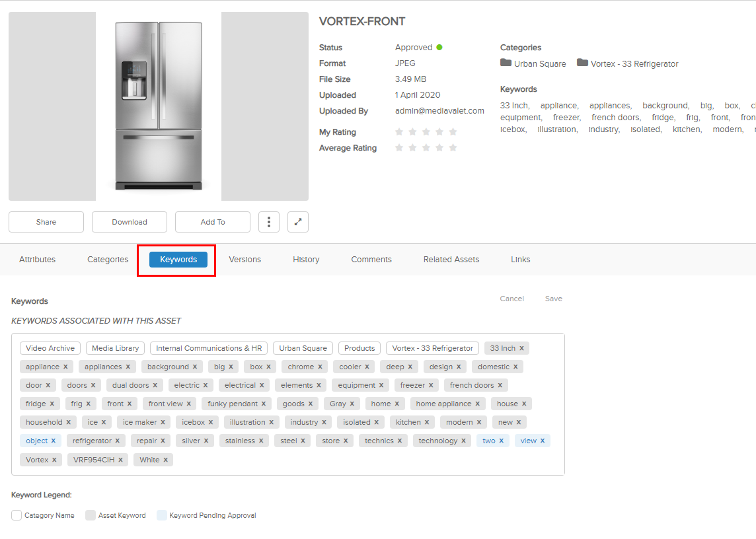Remove the 'refrigerator' keyword with x

117,441
